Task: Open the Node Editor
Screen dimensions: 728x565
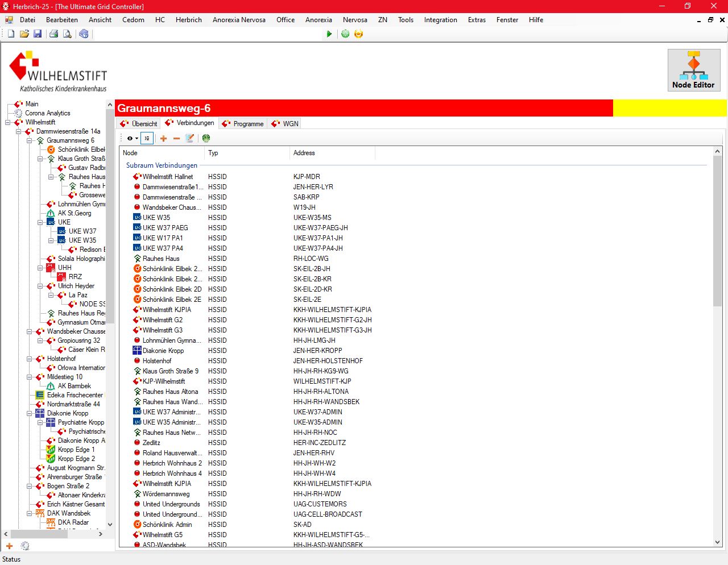Action: click(x=693, y=70)
